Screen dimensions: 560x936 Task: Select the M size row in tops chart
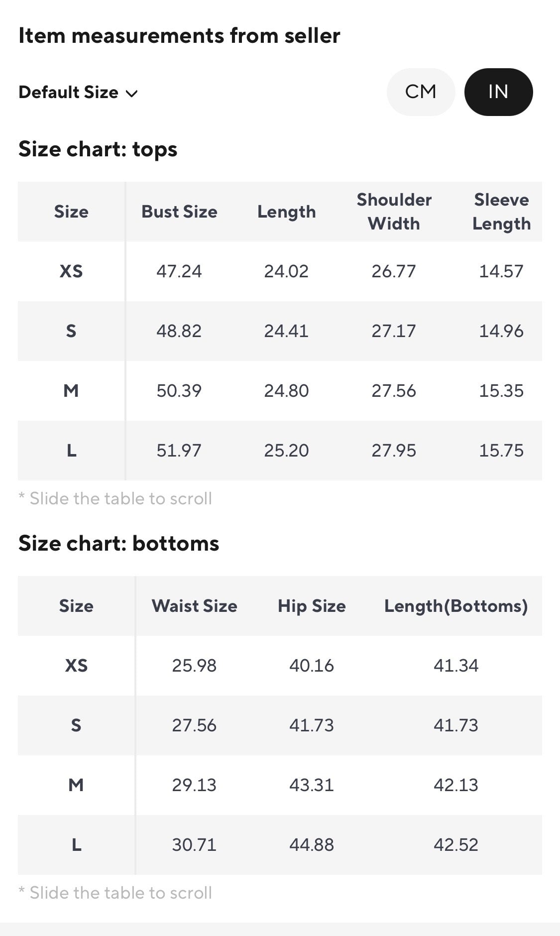tap(280, 391)
